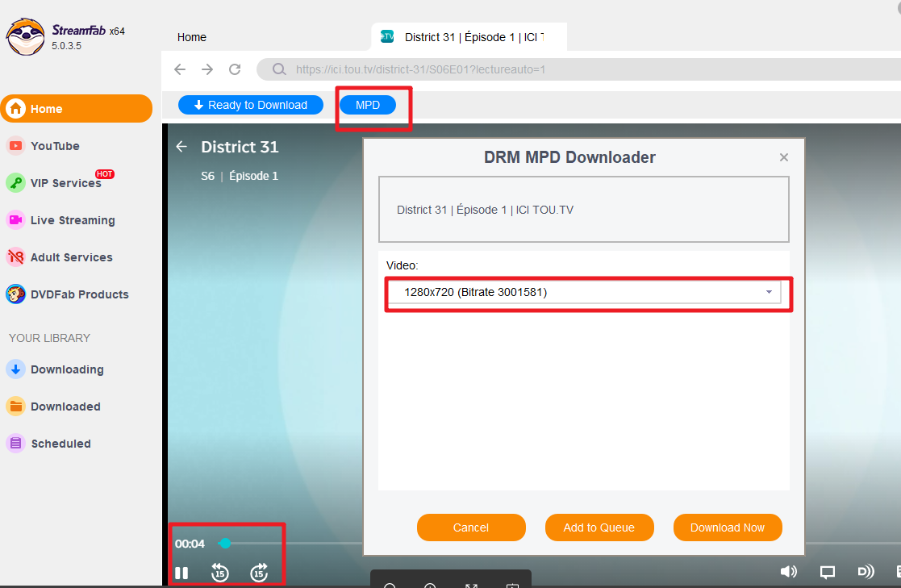The image size is (901, 588).
Task: Go forward in the browser
Action: [207, 69]
